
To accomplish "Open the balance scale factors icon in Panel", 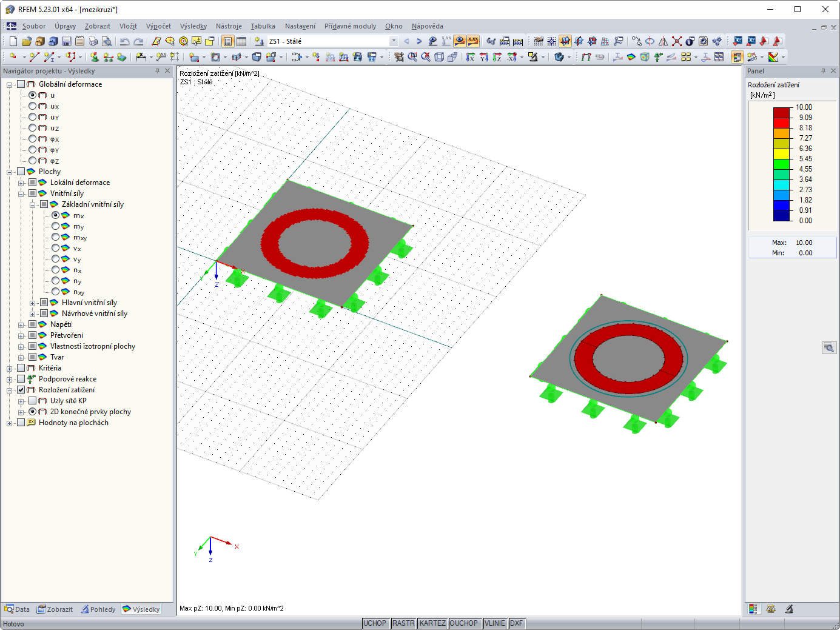I will (x=771, y=609).
